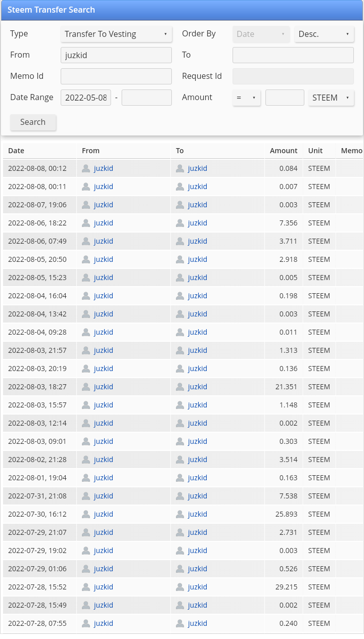
Task: Click the From field containing juzkid
Action: pos(116,55)
